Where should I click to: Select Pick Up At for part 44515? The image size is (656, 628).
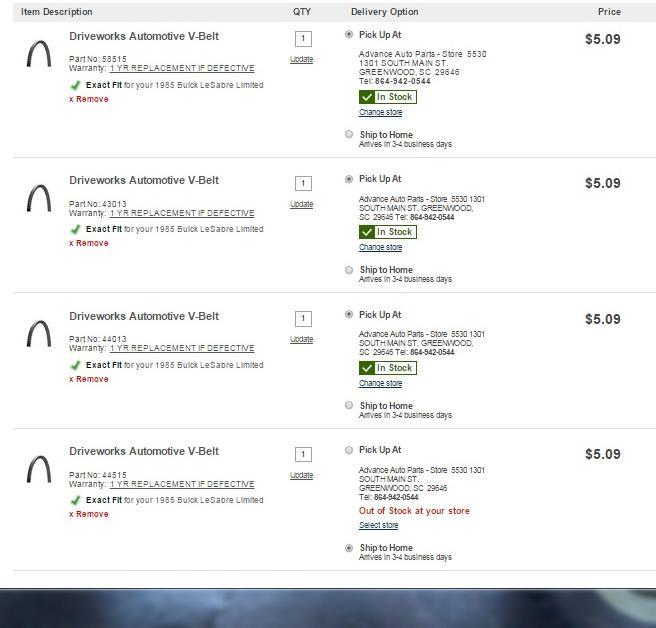coord(349,450)
